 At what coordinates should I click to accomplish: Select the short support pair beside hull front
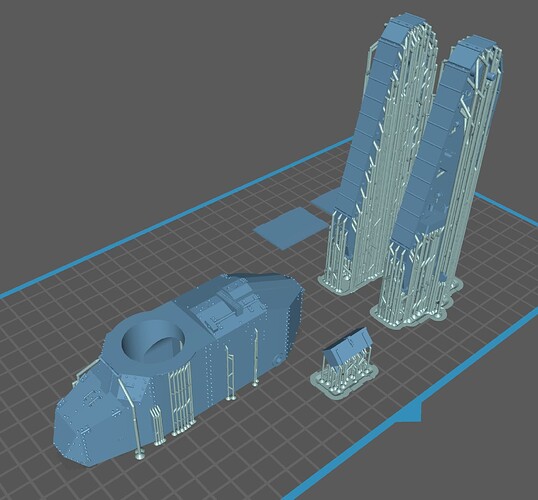(158, 426)
